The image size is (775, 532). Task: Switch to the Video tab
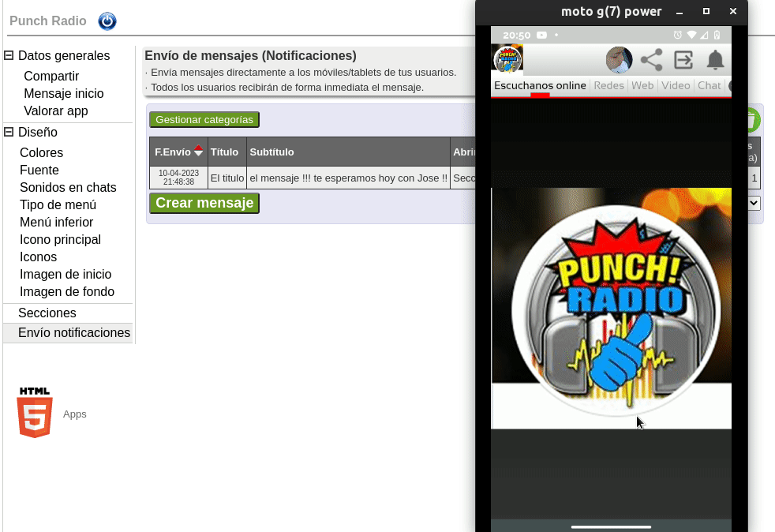[676, 85]
